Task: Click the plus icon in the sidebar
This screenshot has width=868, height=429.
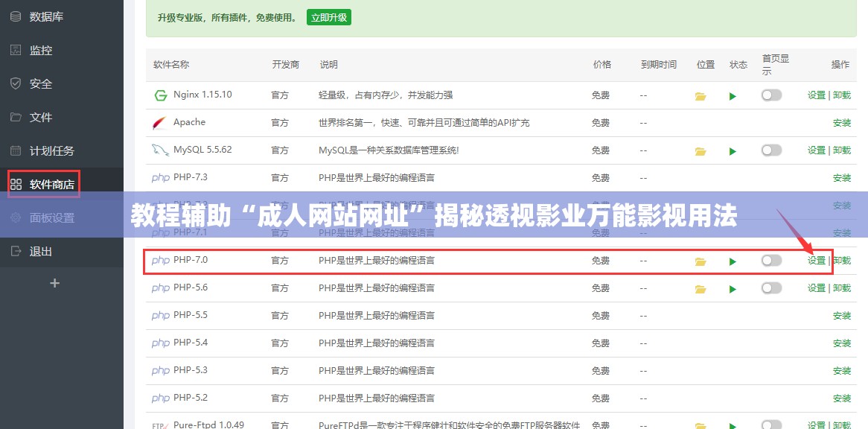Action: (54, 284)
